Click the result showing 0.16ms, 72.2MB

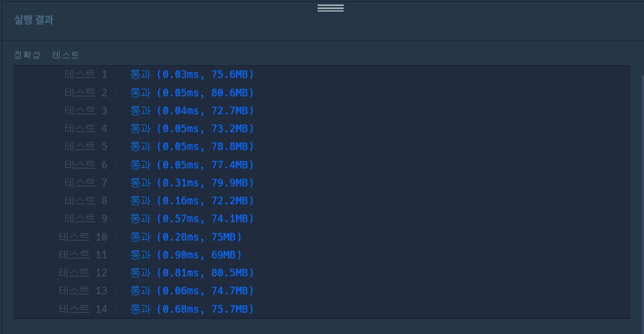192,201
